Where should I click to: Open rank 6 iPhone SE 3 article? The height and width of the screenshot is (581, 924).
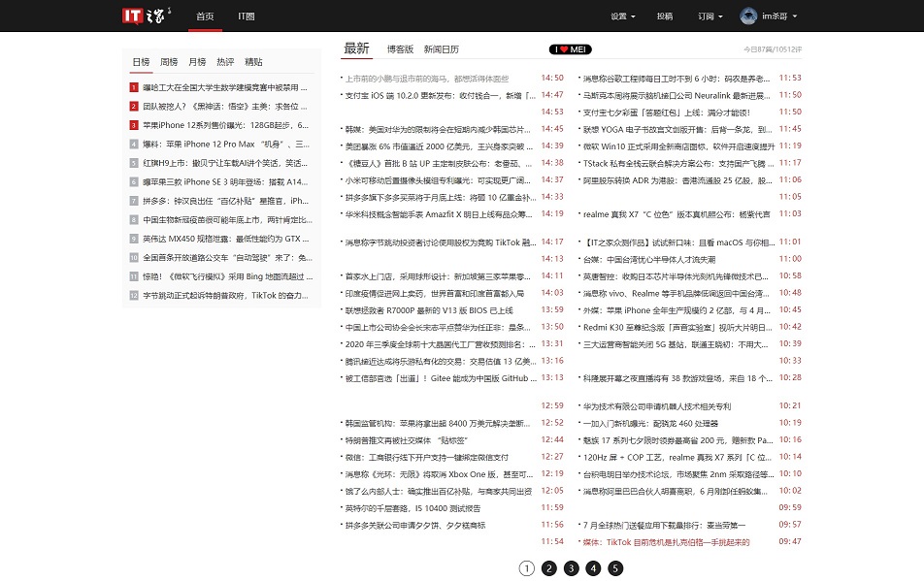point(225,182)
